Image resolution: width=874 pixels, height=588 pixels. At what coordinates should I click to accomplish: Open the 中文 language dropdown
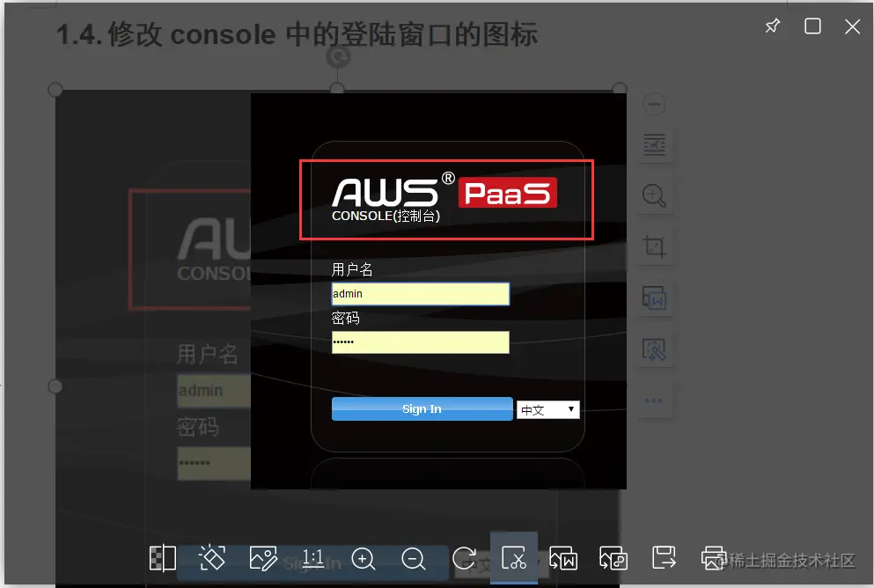tap(548, 409)
